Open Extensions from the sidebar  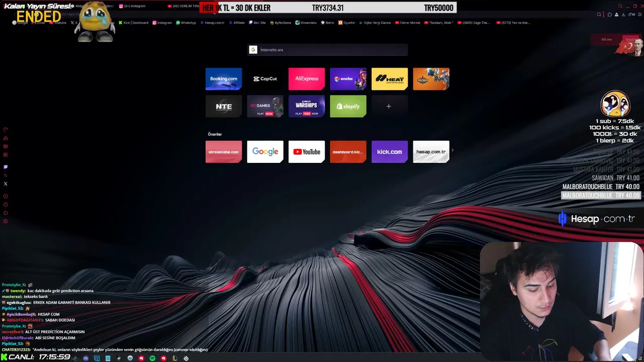(x=6, y=213)
